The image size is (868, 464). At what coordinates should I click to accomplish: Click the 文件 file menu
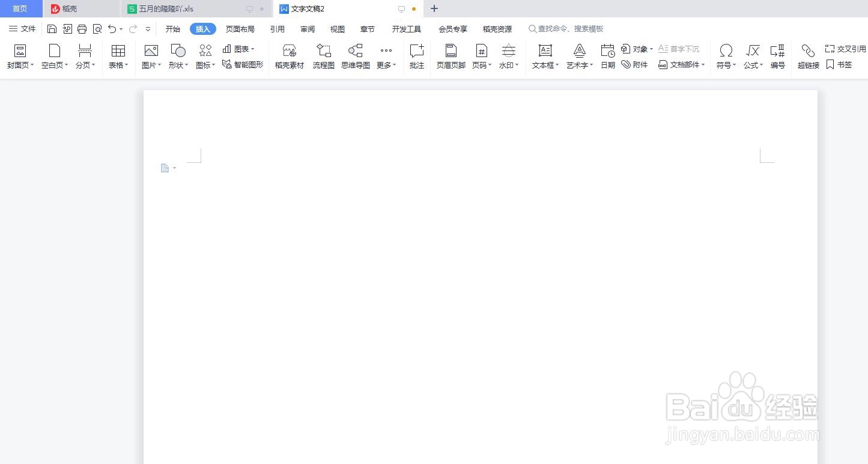click(22, 28)
